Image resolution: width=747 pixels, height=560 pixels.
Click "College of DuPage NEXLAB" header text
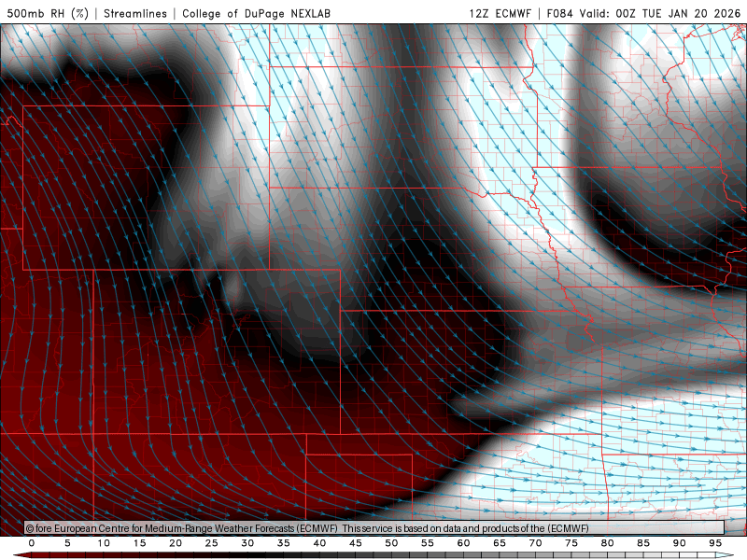pyautogui.click(x=256, y=13)
